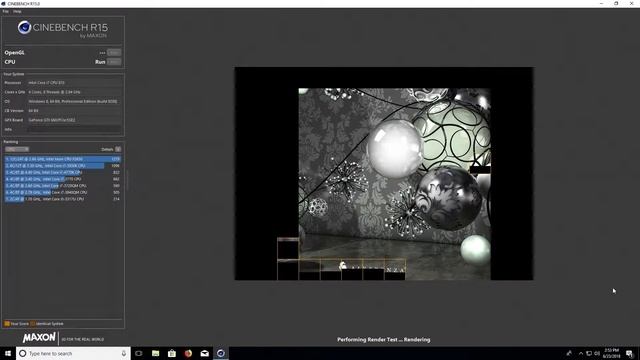Click the rendering status text

tap(384, 340)
